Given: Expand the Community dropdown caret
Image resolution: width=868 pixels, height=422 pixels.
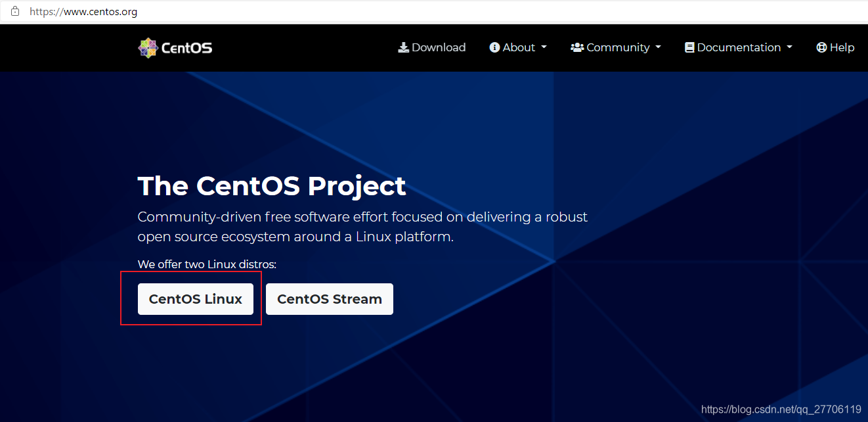Looking at the screenshot, I should 658,47.
